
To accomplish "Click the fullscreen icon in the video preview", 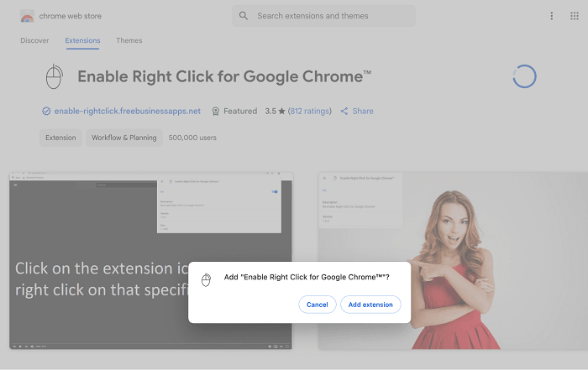I will 287,347.
